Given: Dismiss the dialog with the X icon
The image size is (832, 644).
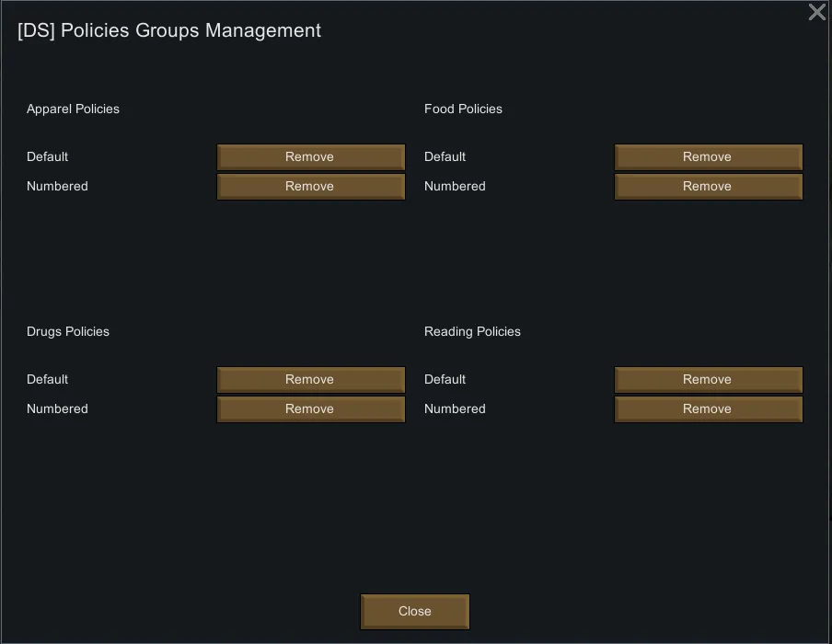Looking at the screenshot, I should click(x=816, y=12).
